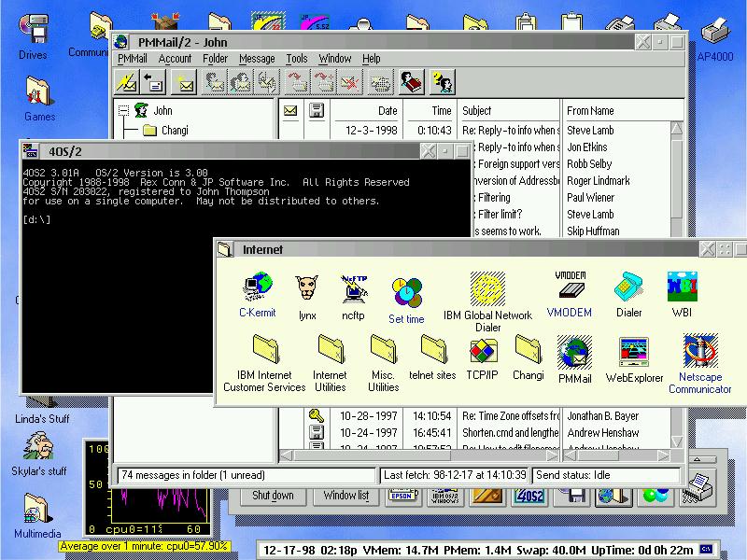Click the message list scroll-up arrow
This screenshot has width=747, height=560.
pos(676,128)
